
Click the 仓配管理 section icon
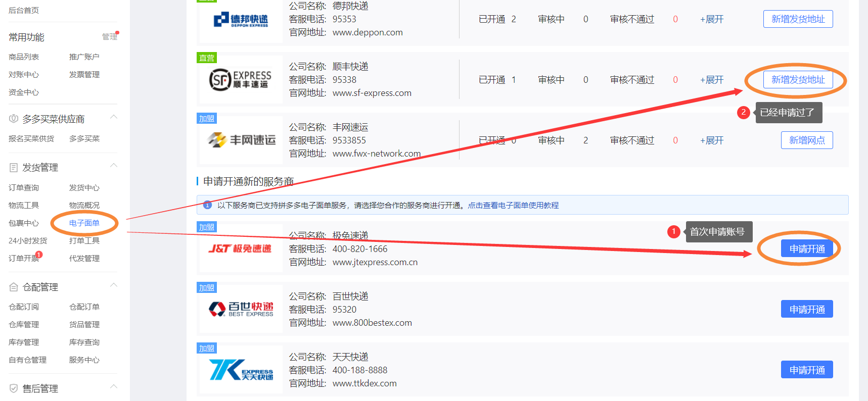point(14,287)
